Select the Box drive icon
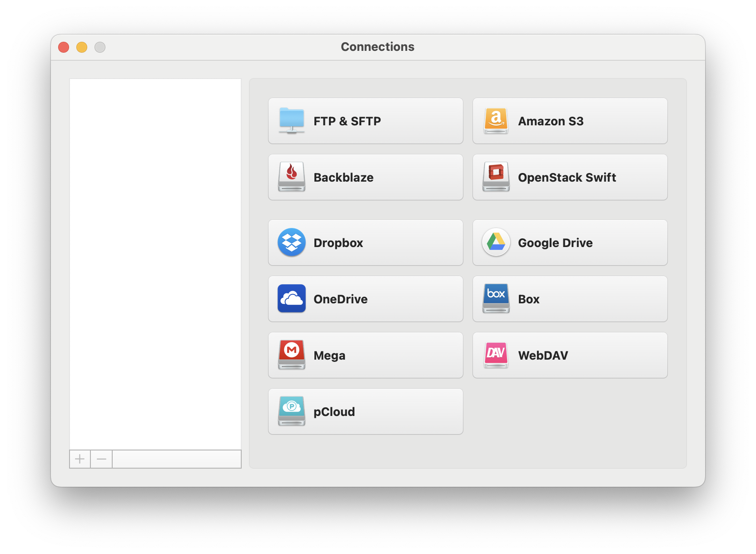Viewport: 756px width, 554px height. 496,299
